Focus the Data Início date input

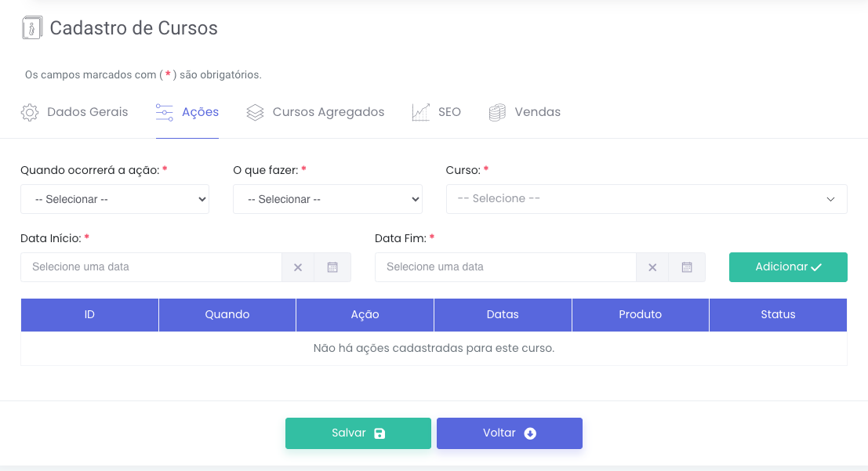[151, 267]
